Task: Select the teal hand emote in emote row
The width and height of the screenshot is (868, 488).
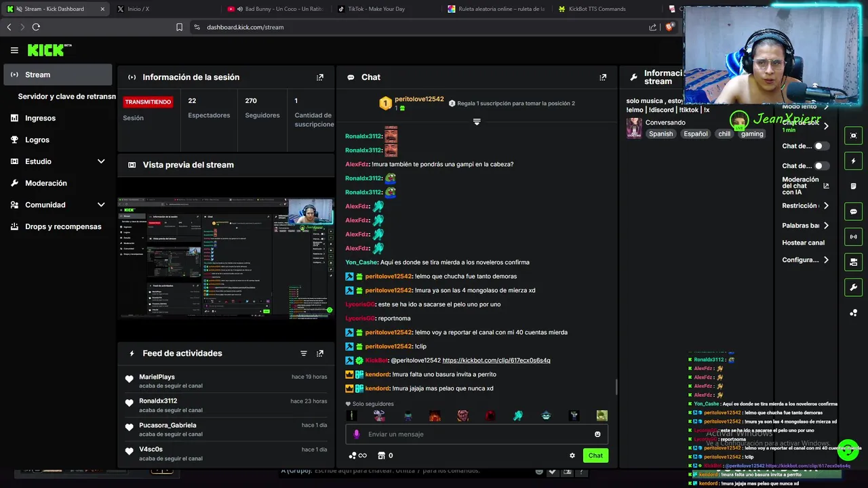Action: click(x=518, y=415)
